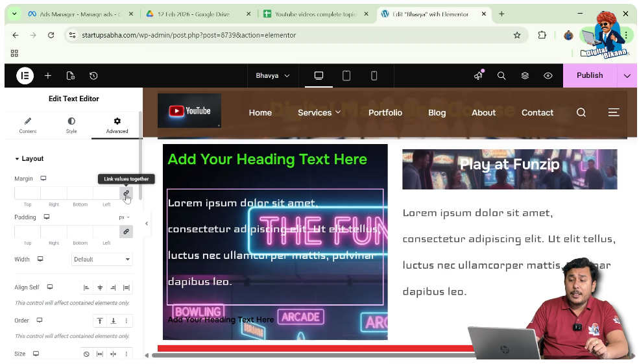This screenshot has width=639, height=364.
Task: Click the Preview Changes eye icon
Action: (x=548, y=76)
